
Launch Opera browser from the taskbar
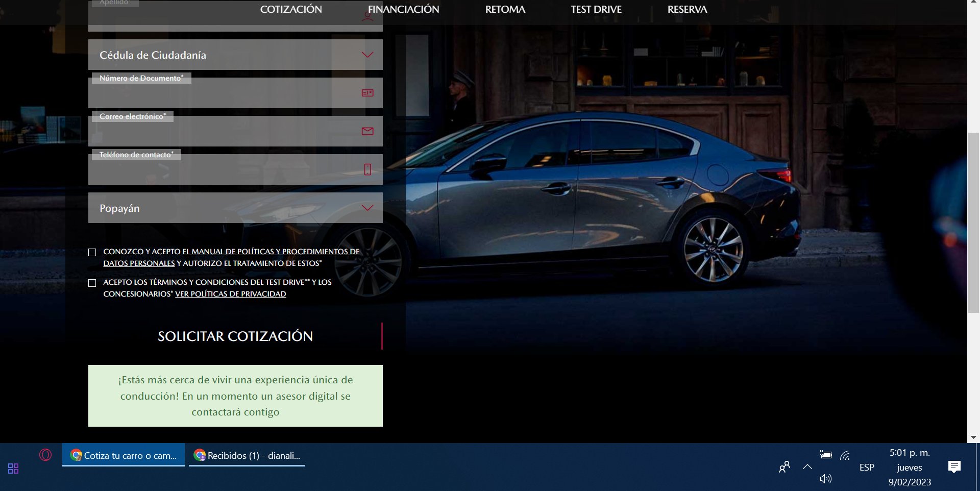(x=45, y=455)
